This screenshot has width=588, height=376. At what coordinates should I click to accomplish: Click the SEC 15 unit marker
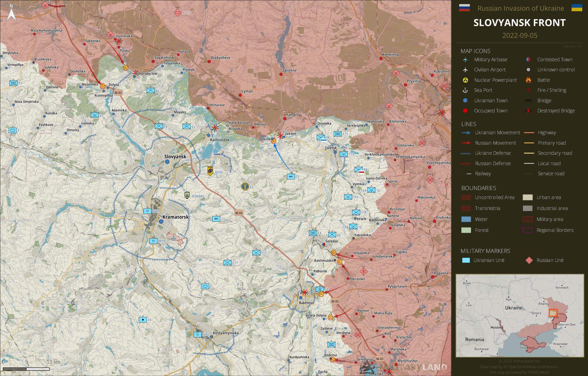pos(291,177)
